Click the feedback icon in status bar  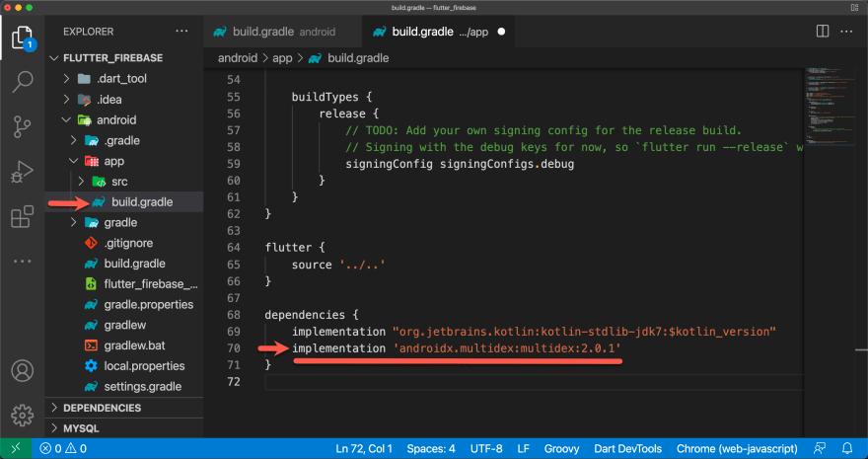tap(820, 448)
